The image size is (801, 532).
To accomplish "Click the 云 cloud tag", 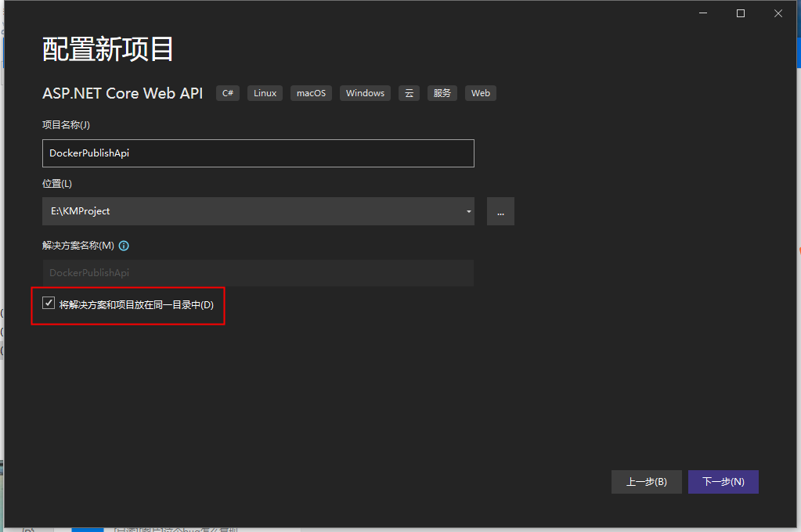I will click(x=409, y=93).
